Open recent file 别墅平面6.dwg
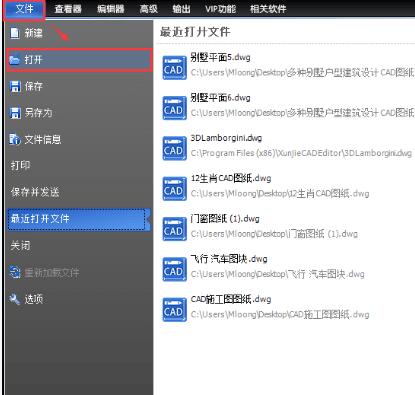The image size is (415, 395). pos(220,98)
